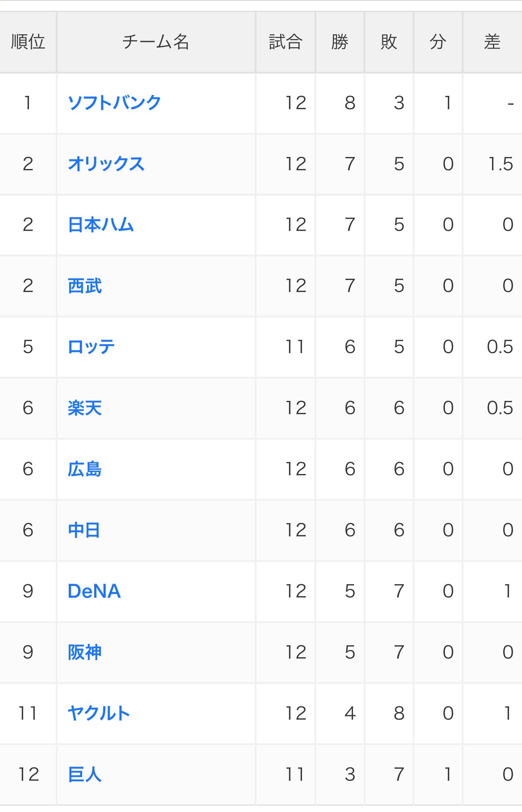
Task: Open the ソフトバンク team link
Action: (114, 103)
